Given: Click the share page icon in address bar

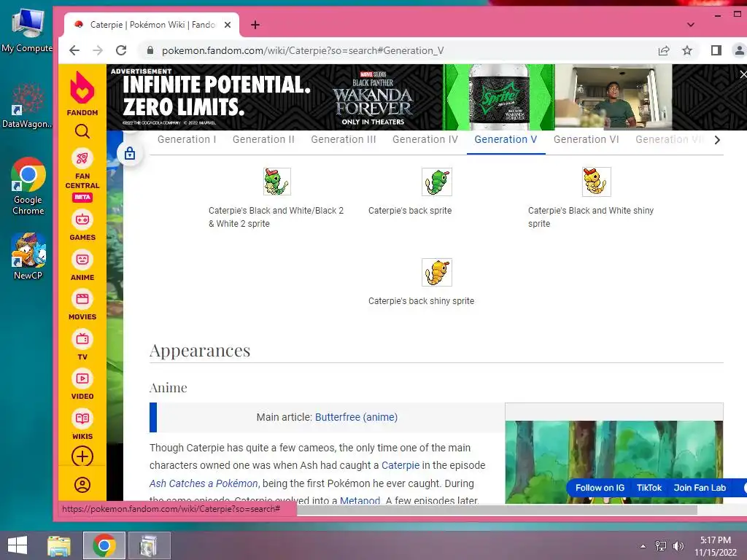Looking at the screenshot, I should pos(664,50).
